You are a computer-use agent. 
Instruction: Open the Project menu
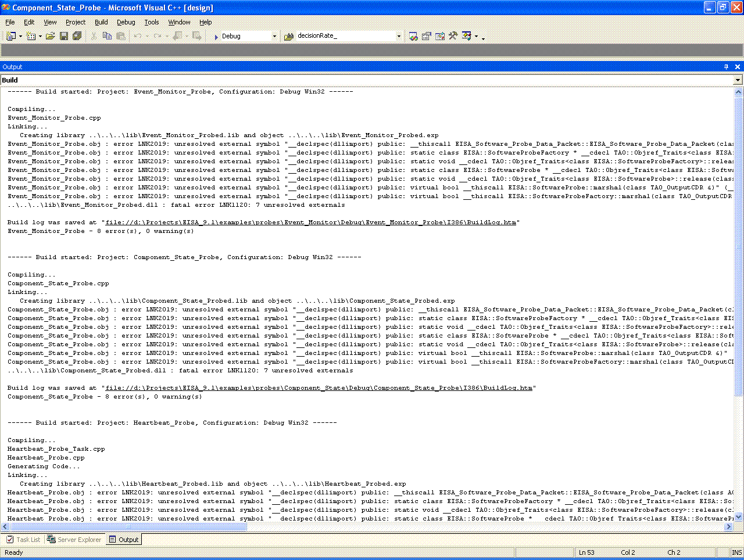point(76,22)
